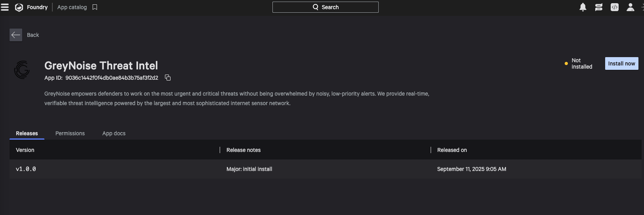Click the Not installed status label
Viewport: 644px width, 215px height.
tap(582, 63)
